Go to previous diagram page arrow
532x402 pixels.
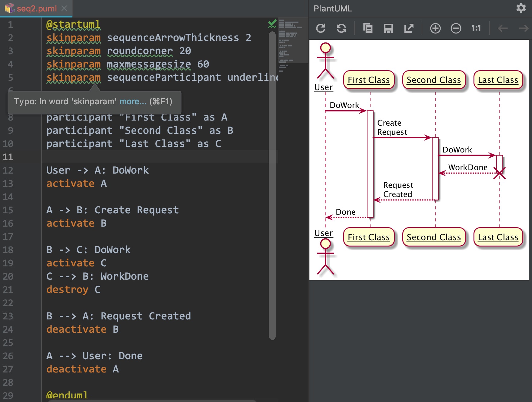(x=502, y=28)
